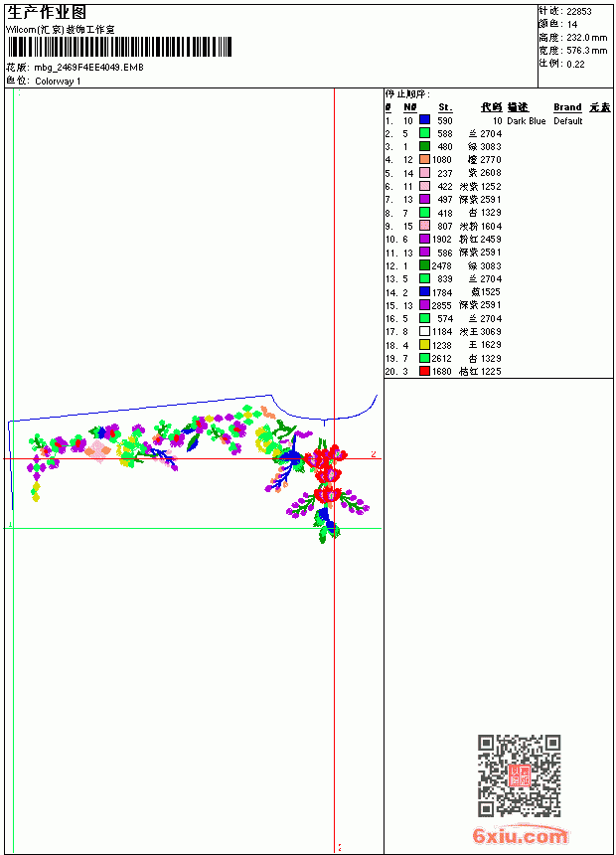Open the 6xiu.com watermark link
This screenshot has width=616, height=855.
[x=520, y=835]
